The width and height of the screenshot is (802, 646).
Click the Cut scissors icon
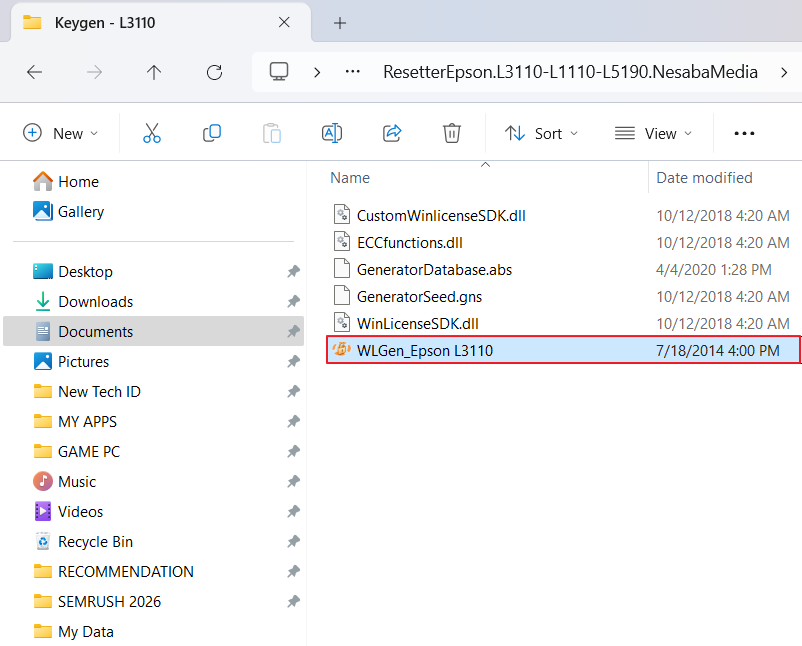[x=151, y=133]
